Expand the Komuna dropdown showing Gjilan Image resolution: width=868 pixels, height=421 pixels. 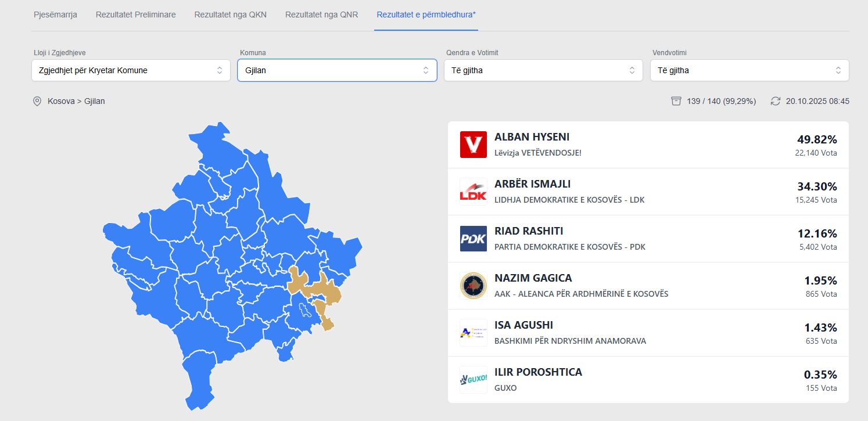[x=337, y=70]
